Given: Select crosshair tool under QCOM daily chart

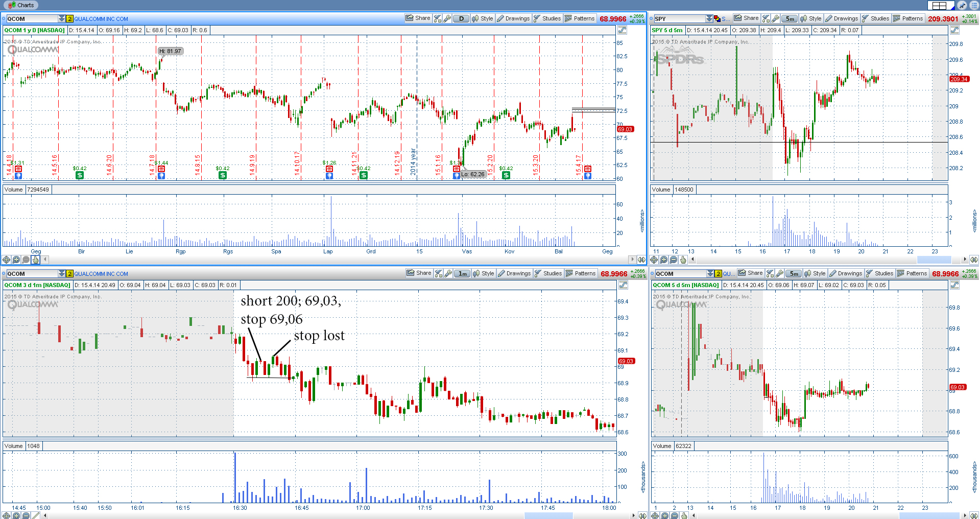Looking at the screenshot, I should click(x=7, y=259).
